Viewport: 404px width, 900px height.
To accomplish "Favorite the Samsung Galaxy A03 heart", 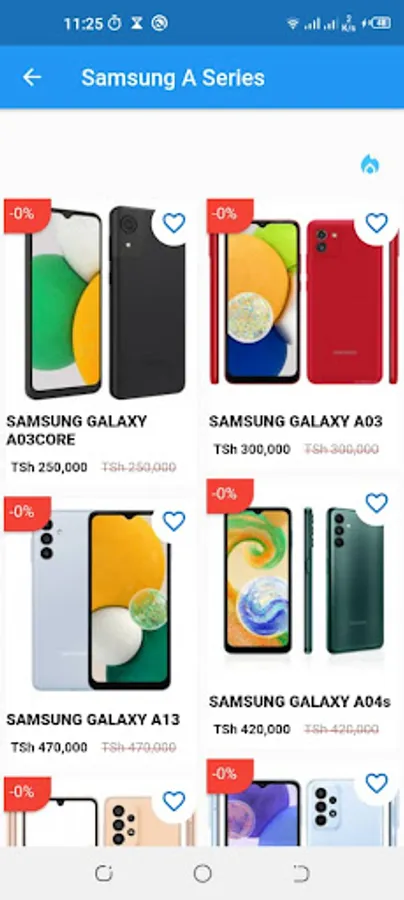I will click(376, 223).
